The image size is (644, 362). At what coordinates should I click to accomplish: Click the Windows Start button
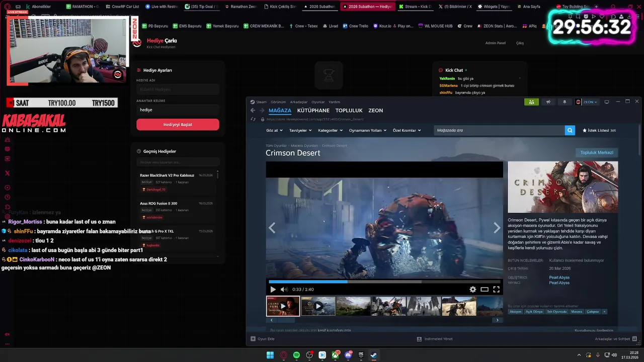pos(270,355)
